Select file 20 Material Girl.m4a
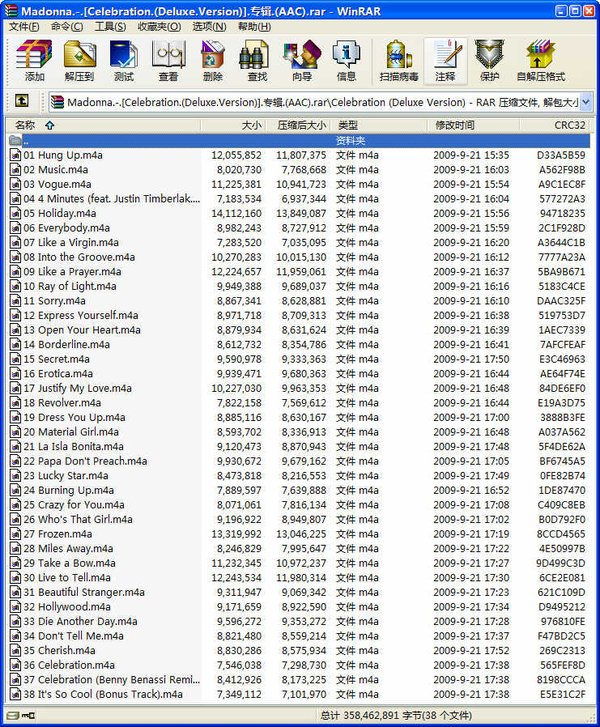 tap(71, 432)
